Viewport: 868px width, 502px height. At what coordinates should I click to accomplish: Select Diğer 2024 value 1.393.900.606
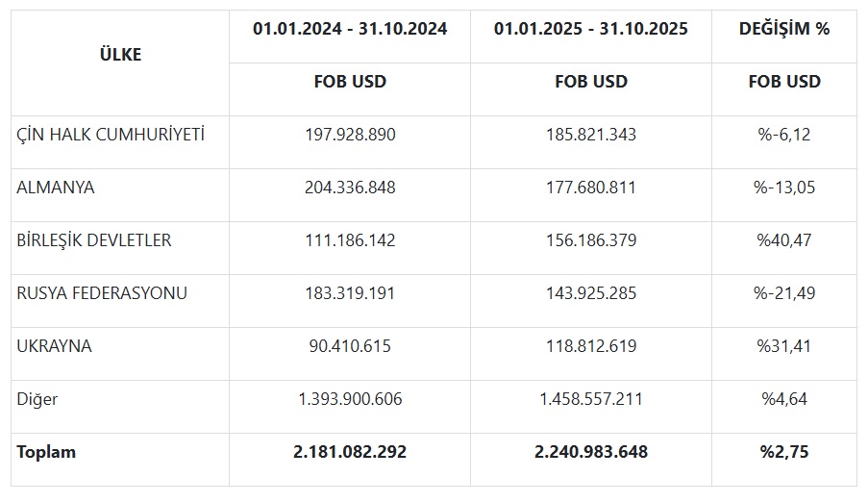click(x=350, y=399)
